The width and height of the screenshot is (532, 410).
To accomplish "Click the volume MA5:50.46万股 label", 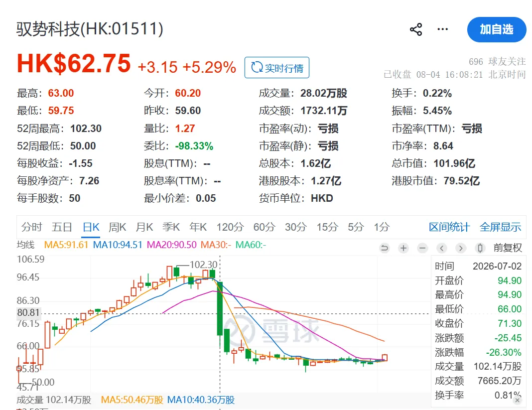I will pyautogui.click(x=132, y=400).
